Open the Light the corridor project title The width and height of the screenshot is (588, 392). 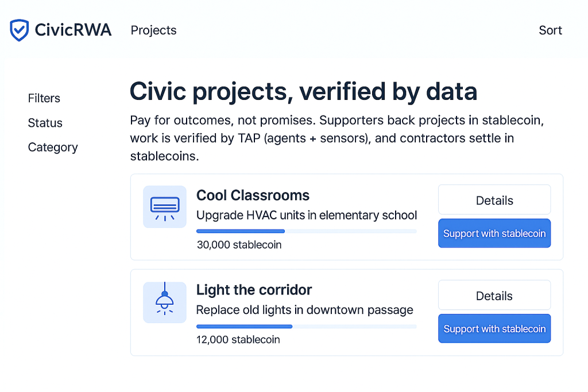pos(254,290)
